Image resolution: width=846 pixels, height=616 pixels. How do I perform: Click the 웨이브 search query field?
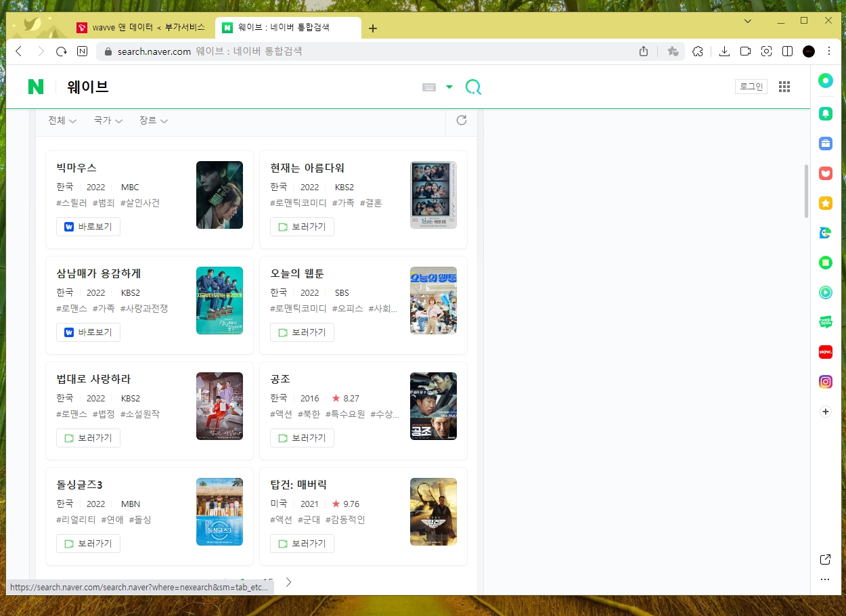pos(237,87)
